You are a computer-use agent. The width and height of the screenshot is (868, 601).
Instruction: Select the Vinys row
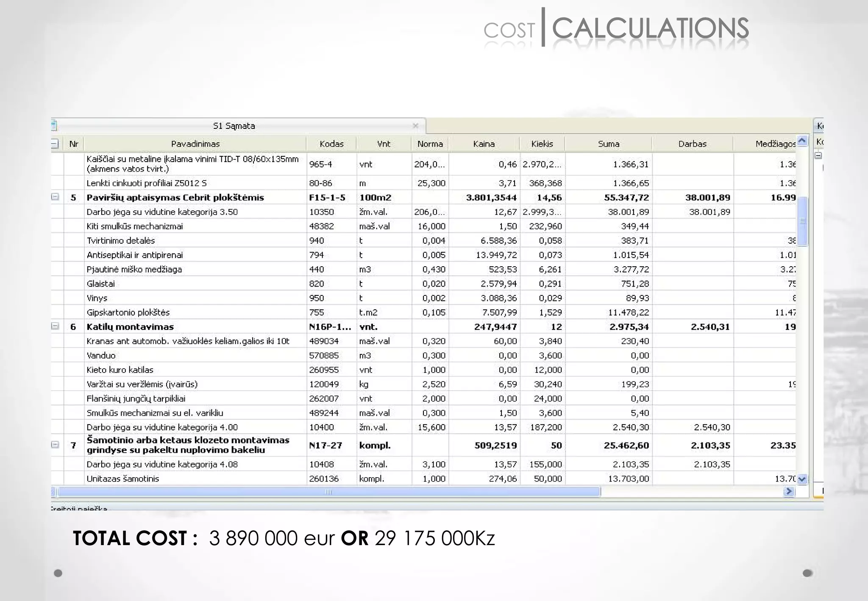tap(424, 298)
